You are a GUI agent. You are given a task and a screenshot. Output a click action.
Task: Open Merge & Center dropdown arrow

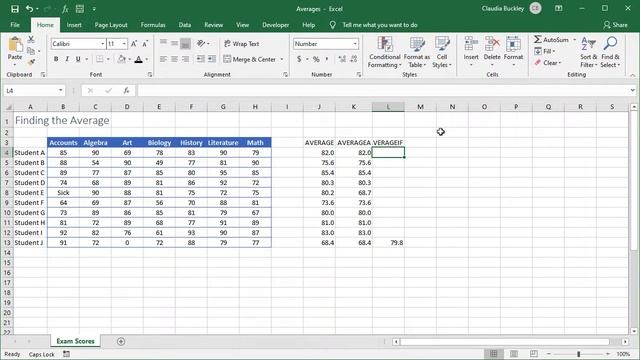point(282,60)
